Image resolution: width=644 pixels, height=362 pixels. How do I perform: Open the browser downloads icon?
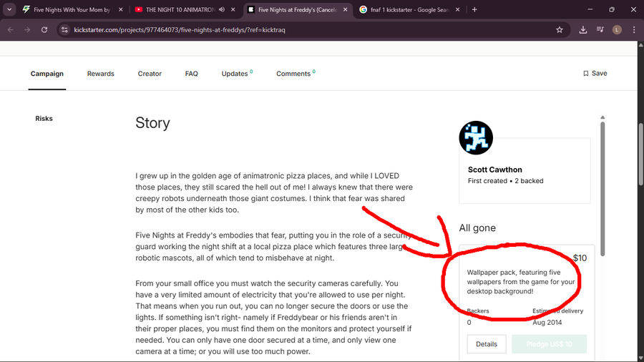click(x=582, y=29)
